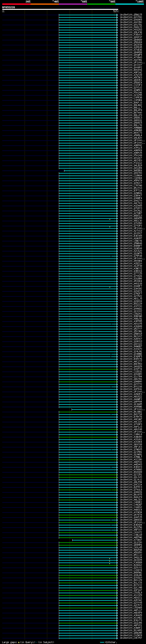Open hit UniRef100_A0M5W6
This screenshot has width=146, height=644.
[x=131, y=407]
